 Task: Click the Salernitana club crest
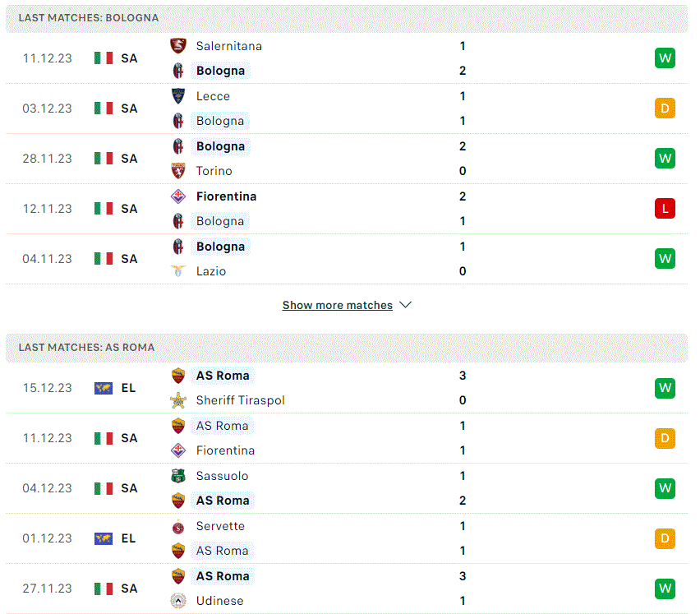tap(178, 45)
